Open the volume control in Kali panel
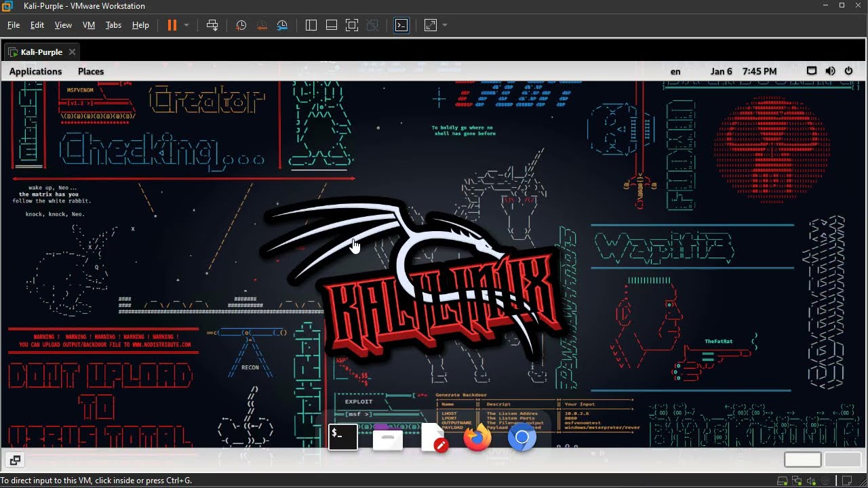This screenshot has height=488, width=868. point(830,70)
